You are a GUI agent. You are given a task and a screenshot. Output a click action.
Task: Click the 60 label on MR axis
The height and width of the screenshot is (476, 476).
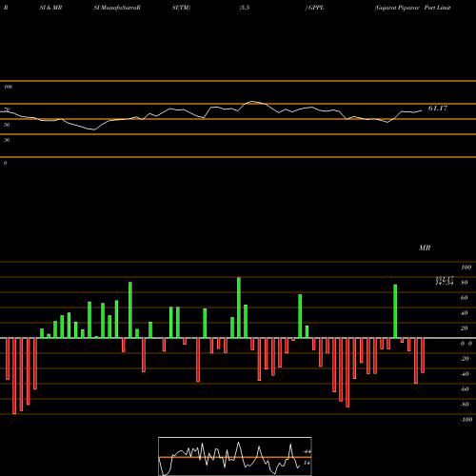465,298
